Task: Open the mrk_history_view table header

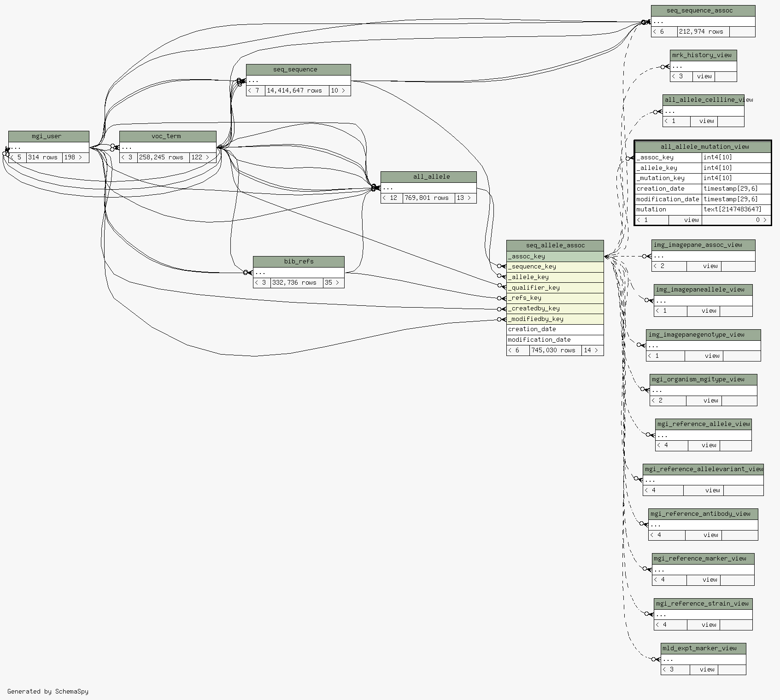Action: (704, 55)
